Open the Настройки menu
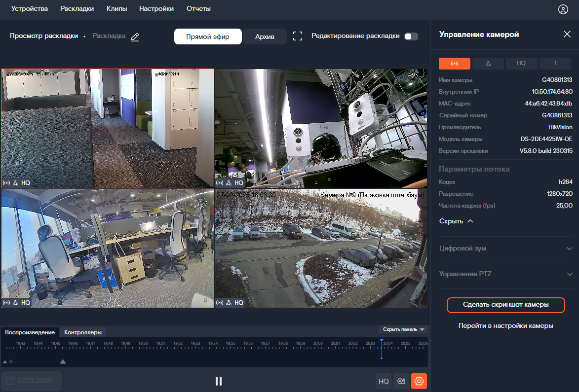Image resolution: width=579 pixels, height=392 pixels. (156, 8)
